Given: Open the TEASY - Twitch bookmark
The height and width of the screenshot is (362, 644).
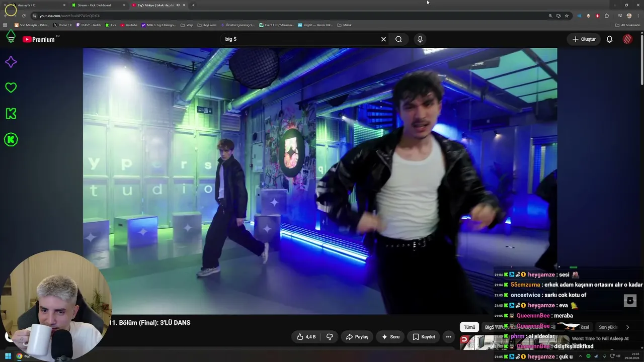Looking at the screenshot, I should pos(89,25).
